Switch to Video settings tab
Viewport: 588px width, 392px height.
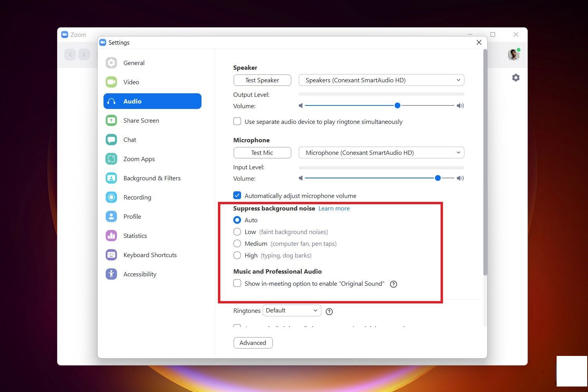coord(152,82)
